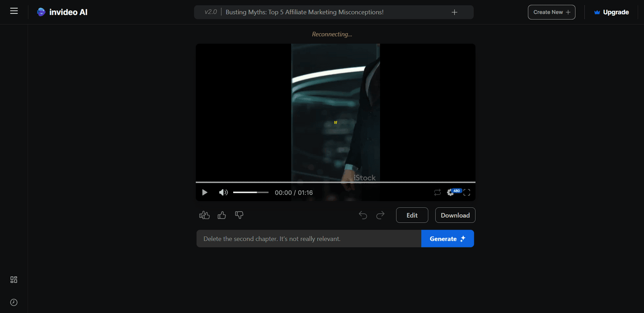Open the history panel from the sidebar
The image size is (644, 313).
point(13,302)
